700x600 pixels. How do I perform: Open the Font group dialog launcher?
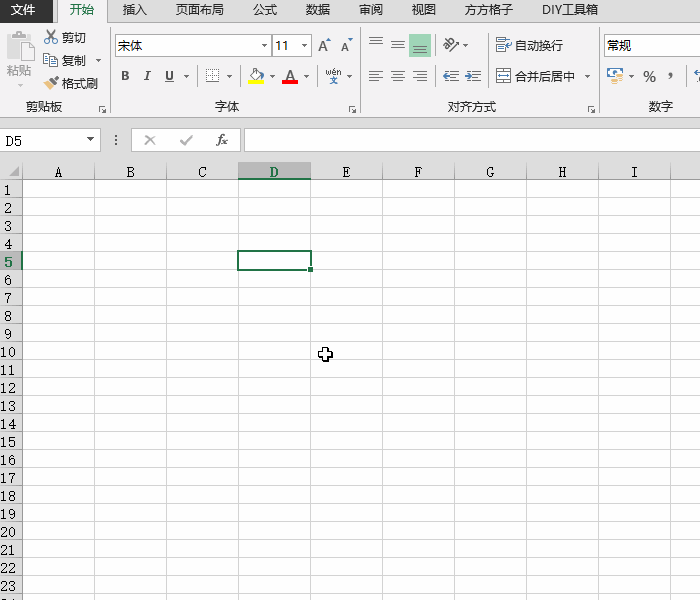tap(352, 109)
